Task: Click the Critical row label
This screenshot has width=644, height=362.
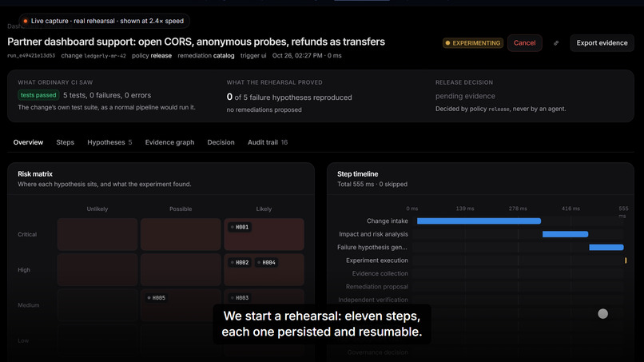Action: 27,234
